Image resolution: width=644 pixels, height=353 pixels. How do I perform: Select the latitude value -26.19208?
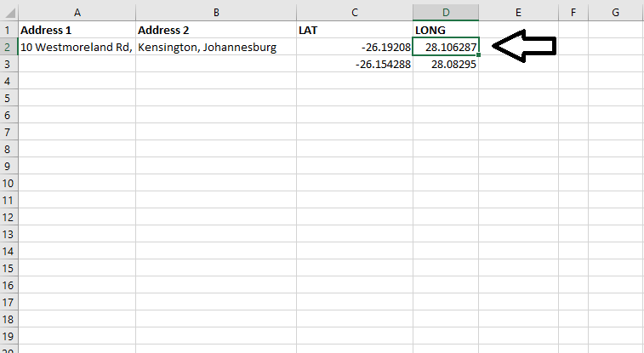click(x=355, y=48)
